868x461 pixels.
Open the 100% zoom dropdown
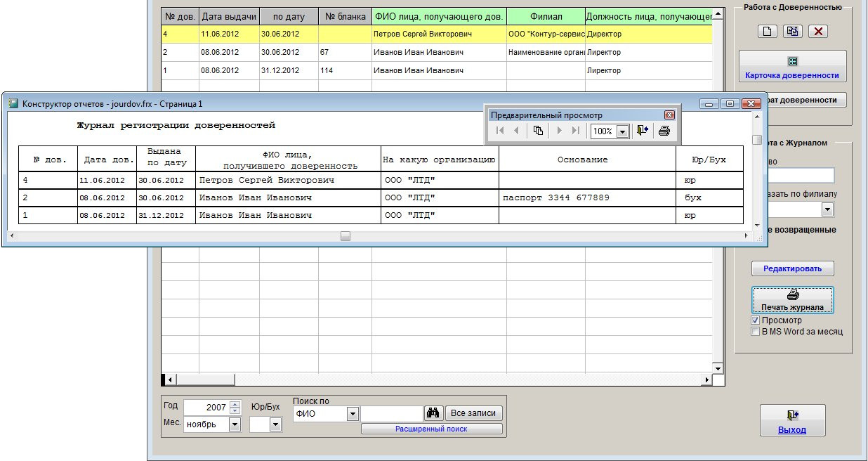622,131
